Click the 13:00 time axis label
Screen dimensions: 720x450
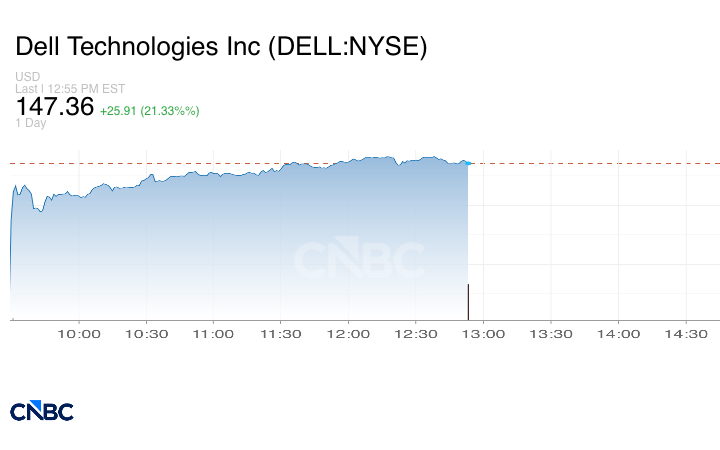483,334
